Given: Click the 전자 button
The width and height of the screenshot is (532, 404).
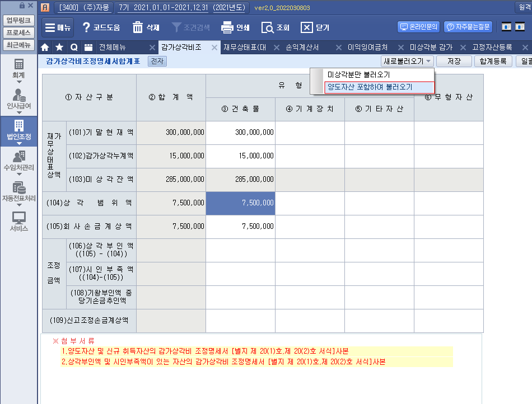Looking at the screenshot, I should coord(157,62).
